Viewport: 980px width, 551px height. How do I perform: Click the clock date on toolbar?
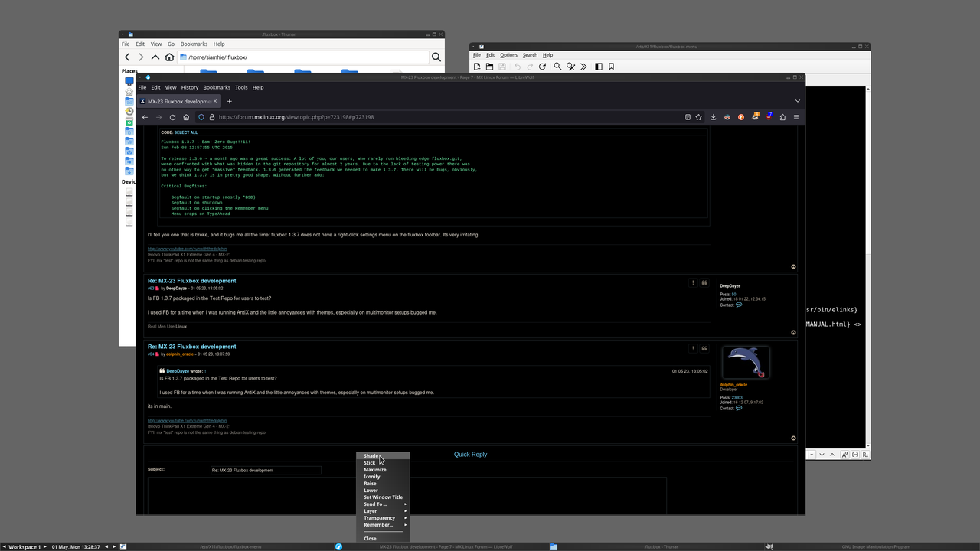[x=76, y=547]
